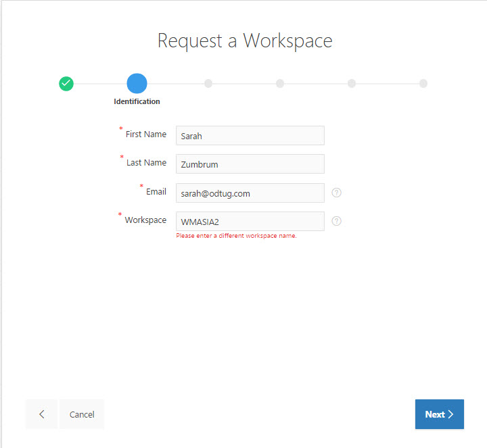Viewport: 487px width, 448px height.
Task: Select the third wizard step dot
Action: click(208, 84)
